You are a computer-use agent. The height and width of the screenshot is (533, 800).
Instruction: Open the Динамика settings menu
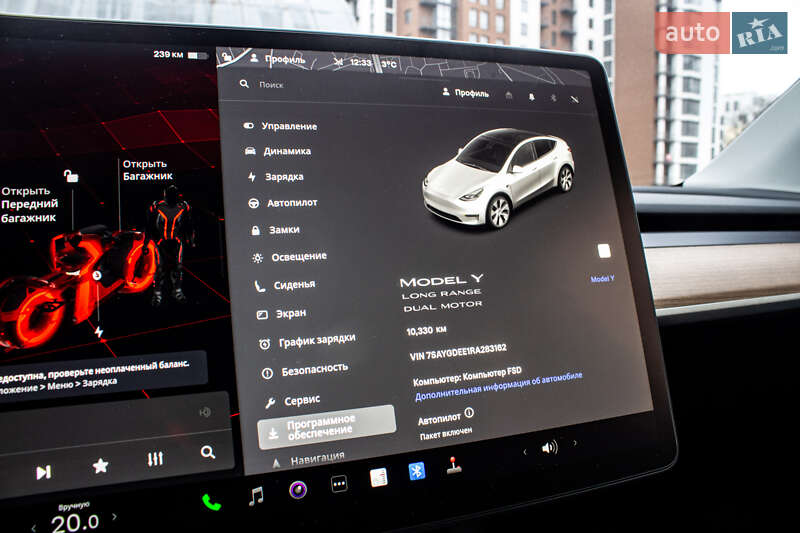pos(278,151)
